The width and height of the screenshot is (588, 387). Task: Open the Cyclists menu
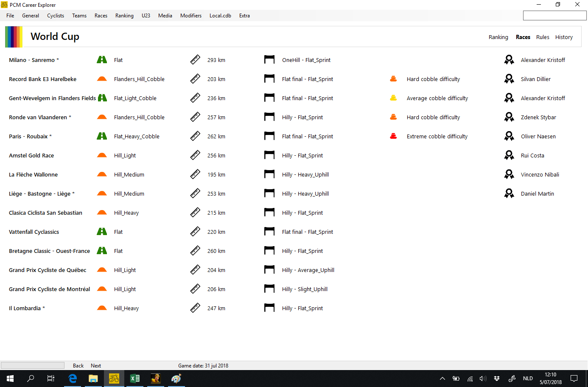click(x=56, y=16)
